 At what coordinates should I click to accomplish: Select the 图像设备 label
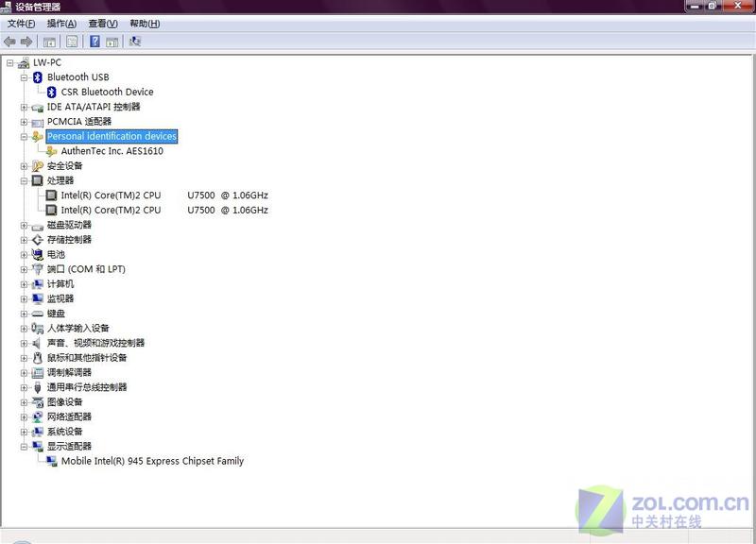point(64,402)
